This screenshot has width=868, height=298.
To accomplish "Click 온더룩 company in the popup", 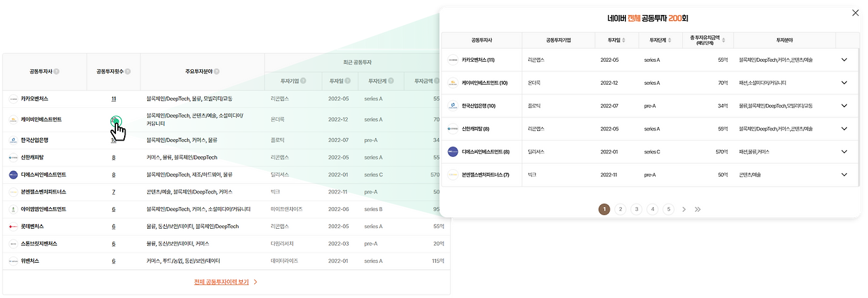I will pos(534,83).
